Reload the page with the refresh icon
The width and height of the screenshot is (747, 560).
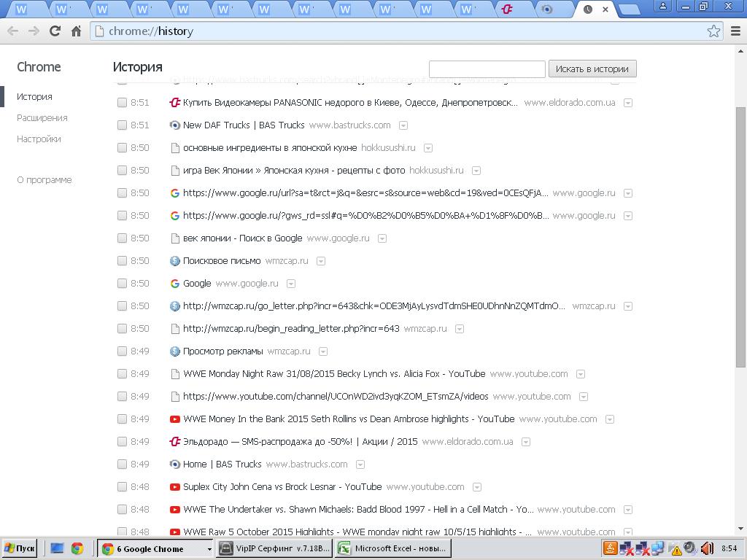pos(55,31)
